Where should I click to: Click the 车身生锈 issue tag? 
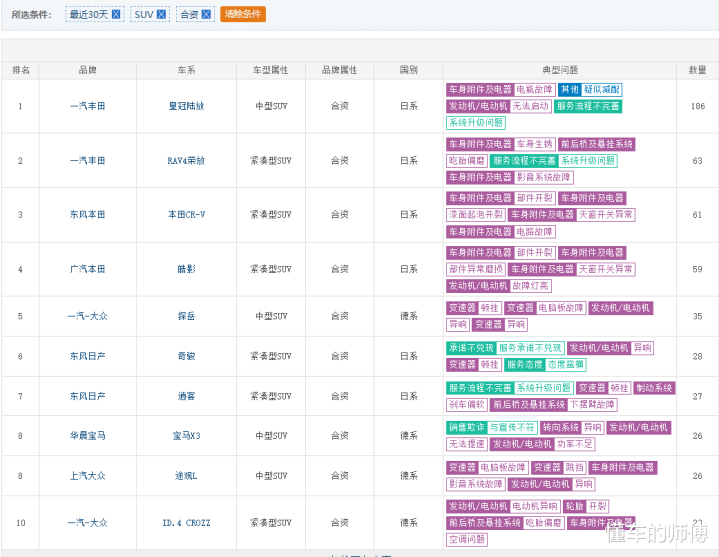pos(535,144)
